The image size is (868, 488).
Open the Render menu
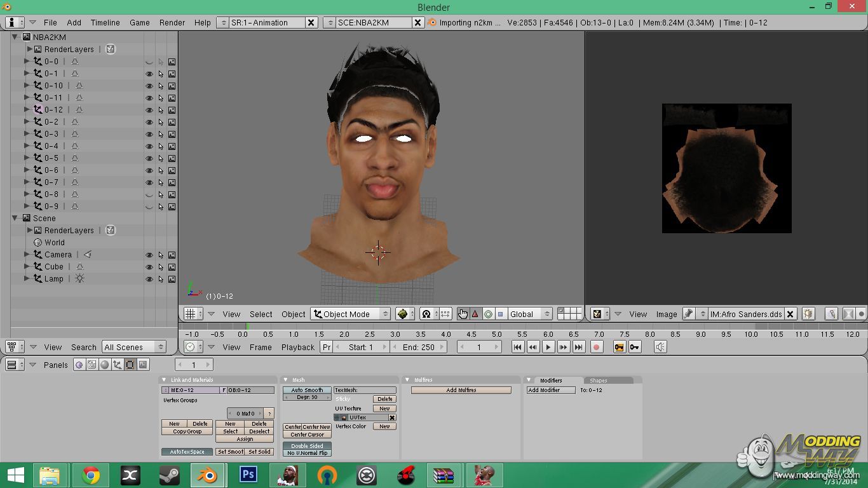click(172, 22)
